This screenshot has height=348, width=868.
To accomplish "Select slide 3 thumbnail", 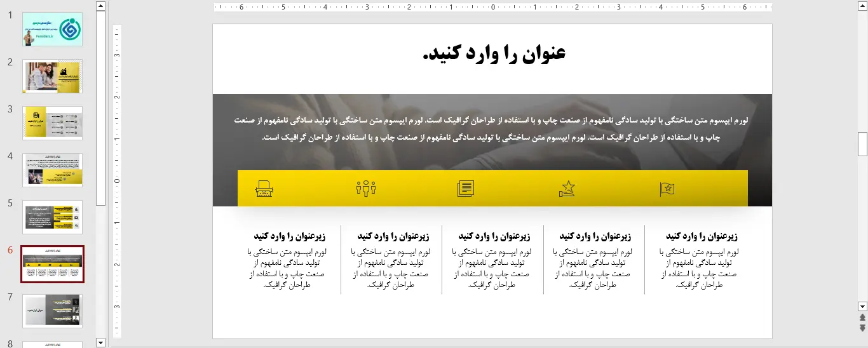I will pos(53,123).
